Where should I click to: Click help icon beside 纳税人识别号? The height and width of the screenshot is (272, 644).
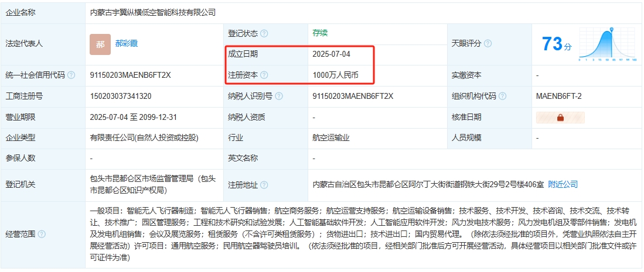click(x=279, y=97)
